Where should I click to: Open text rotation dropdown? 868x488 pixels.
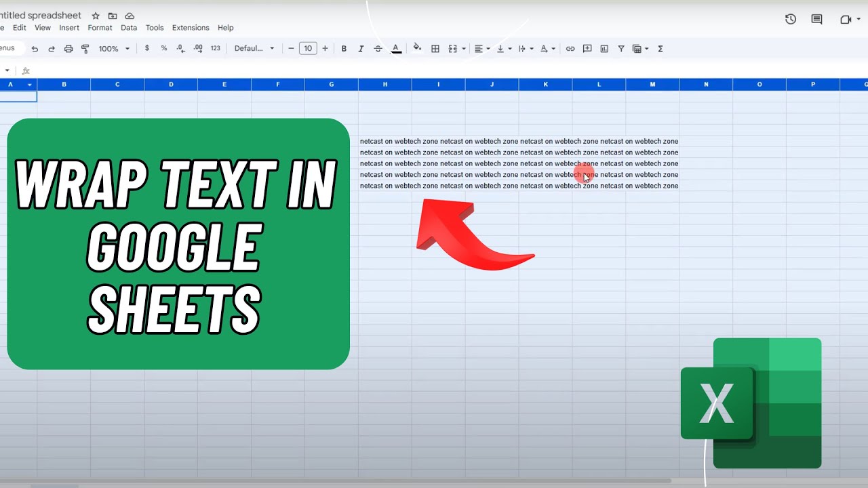(548, 49)
